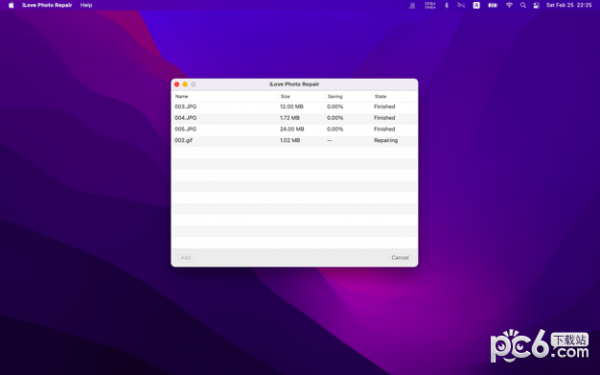
Task: Sort by the Name column header
Action: coord(181,96)
